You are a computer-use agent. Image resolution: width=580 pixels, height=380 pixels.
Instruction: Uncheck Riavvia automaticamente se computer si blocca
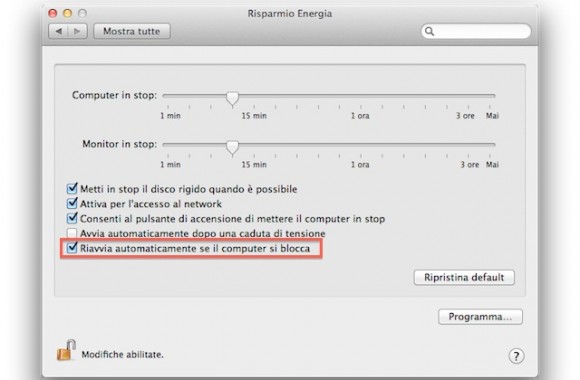[72, 248]
